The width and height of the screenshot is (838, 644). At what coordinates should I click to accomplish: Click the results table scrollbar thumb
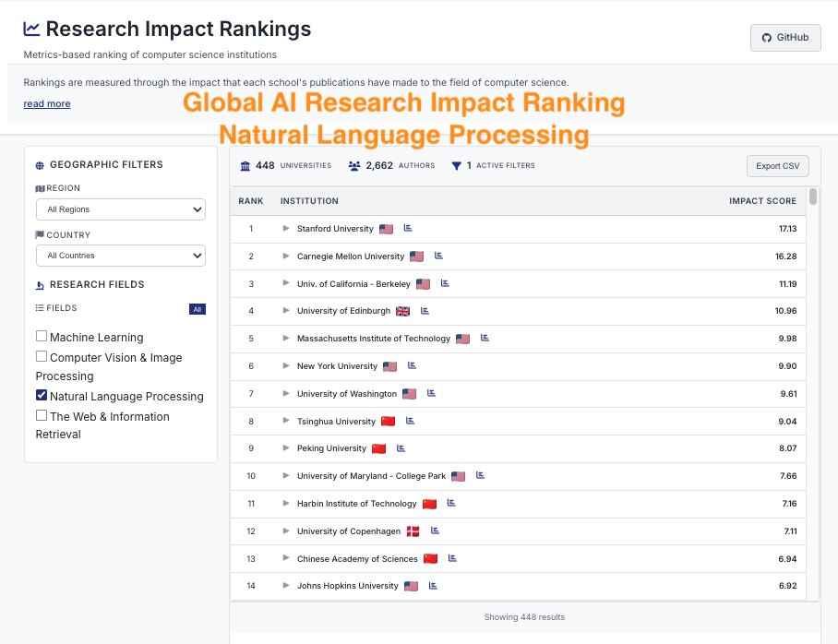point(813,197)
